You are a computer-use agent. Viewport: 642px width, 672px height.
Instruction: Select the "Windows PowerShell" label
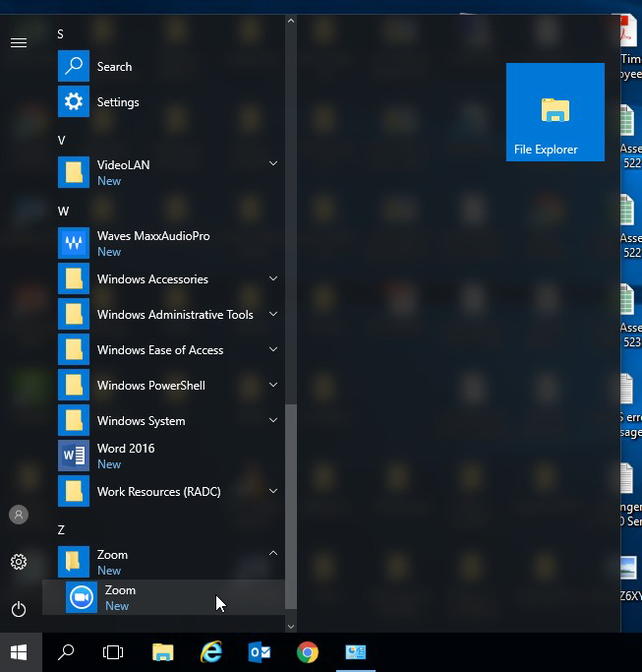[151, 386]
